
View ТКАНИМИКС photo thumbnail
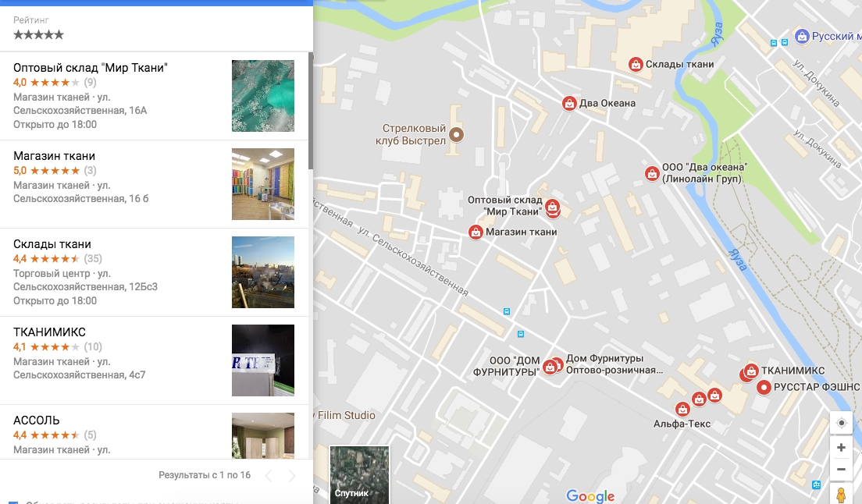263,360
